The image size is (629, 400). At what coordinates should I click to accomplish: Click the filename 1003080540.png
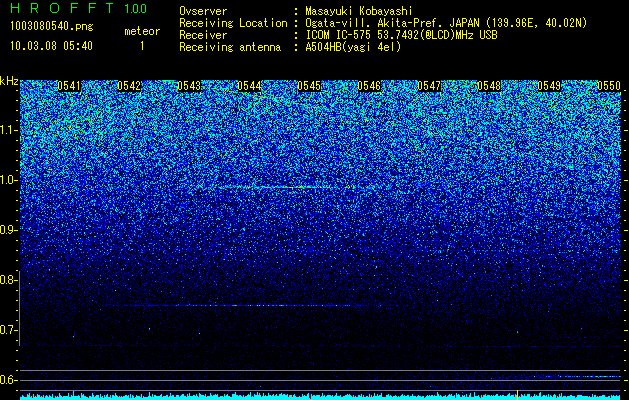pos(52,27)
